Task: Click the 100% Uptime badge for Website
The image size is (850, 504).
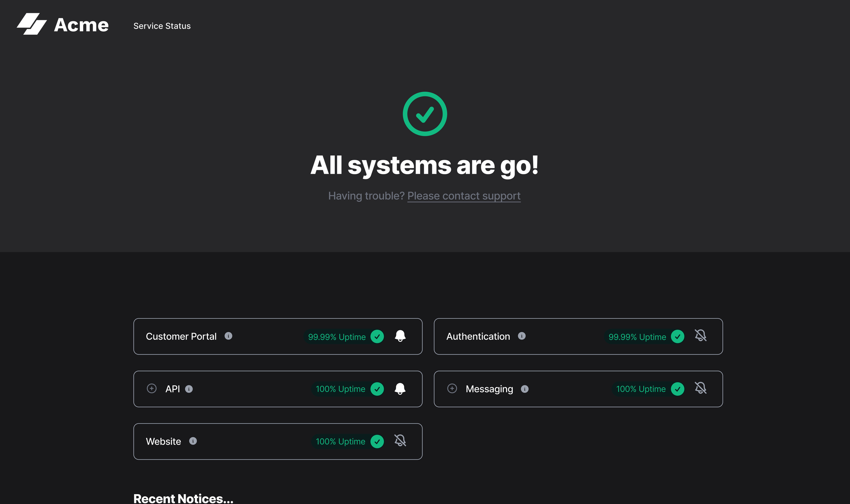Action: [x=340, y=441]
